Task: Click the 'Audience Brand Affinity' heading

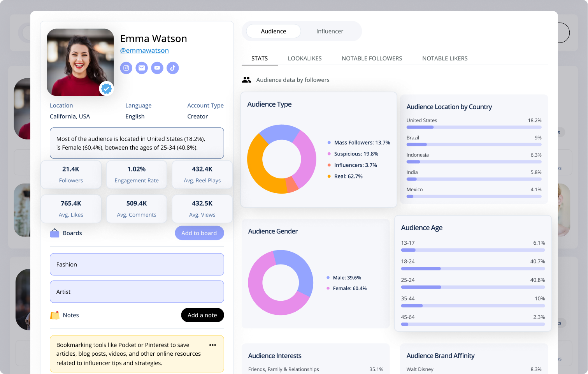Action: (441, 356)
